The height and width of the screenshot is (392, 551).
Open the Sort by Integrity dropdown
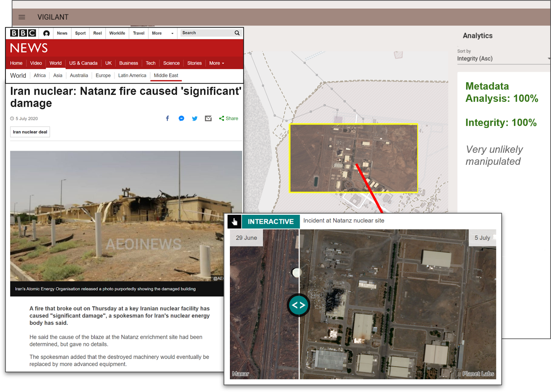pos(503,59)
